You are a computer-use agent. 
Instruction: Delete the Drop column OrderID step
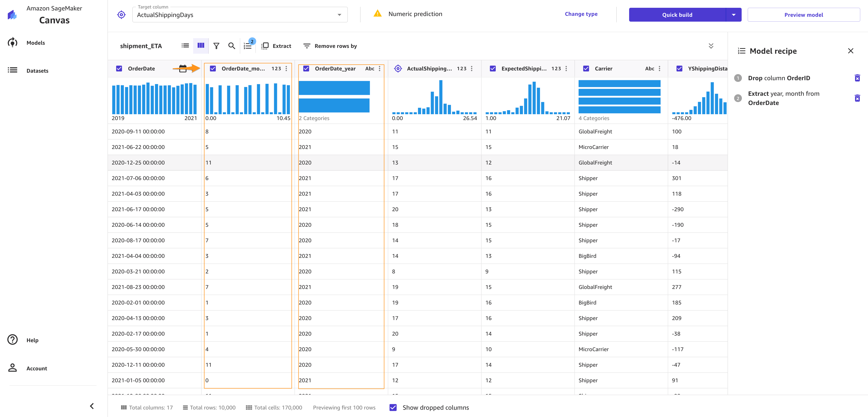click(x=857, y=78)
